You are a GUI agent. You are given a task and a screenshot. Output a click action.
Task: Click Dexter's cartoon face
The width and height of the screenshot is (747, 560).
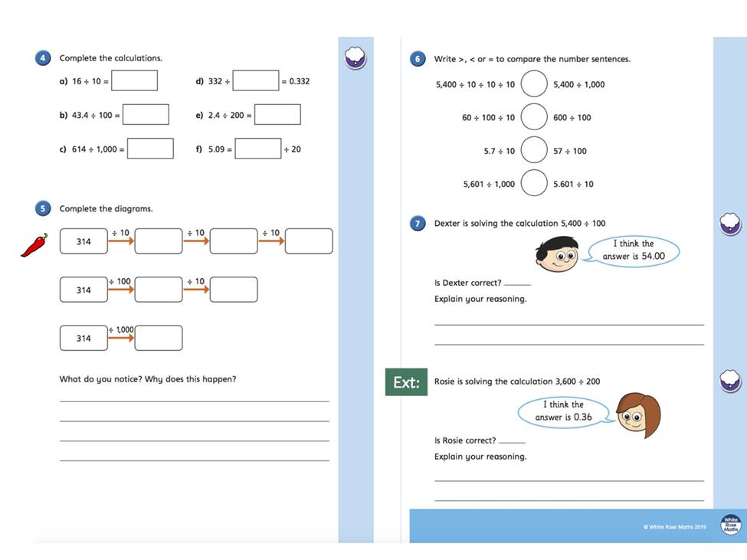pyautogui.click(x=556, y=255)
